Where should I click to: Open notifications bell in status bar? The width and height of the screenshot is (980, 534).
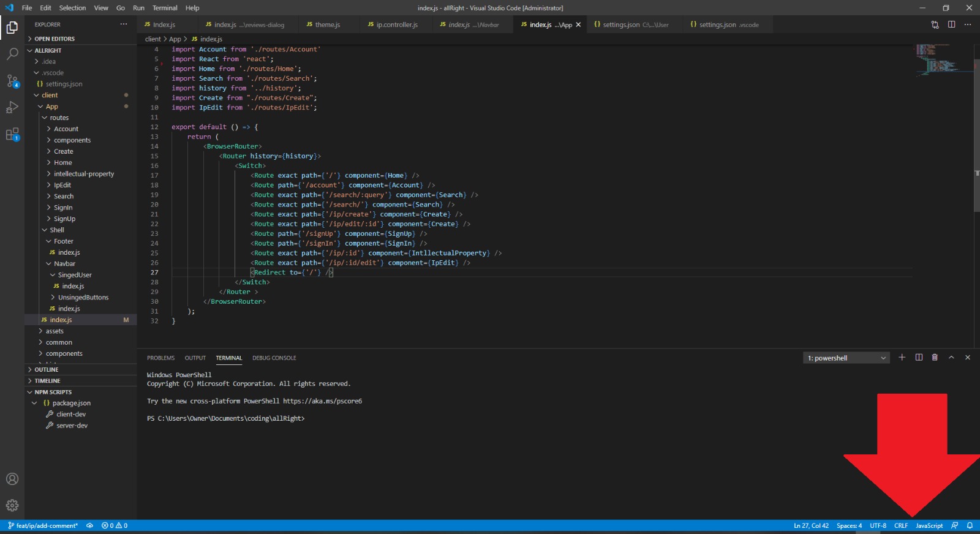[970, 525]
